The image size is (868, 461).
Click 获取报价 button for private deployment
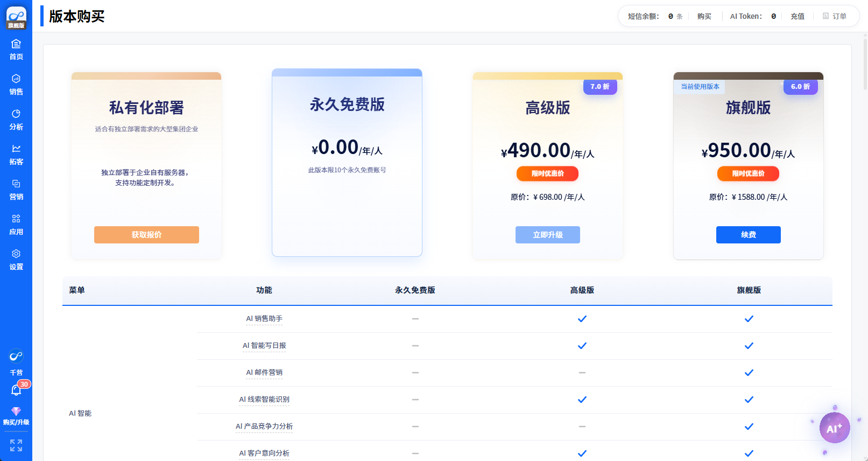[146, 235]
